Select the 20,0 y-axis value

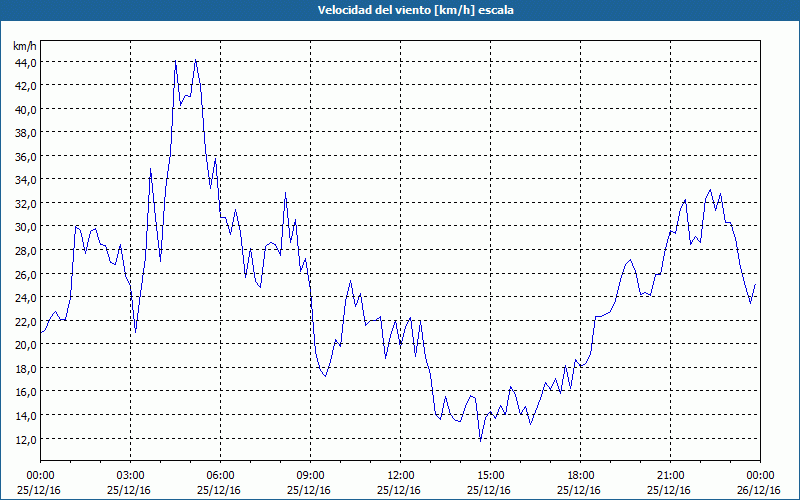click(x=26, y=344)
